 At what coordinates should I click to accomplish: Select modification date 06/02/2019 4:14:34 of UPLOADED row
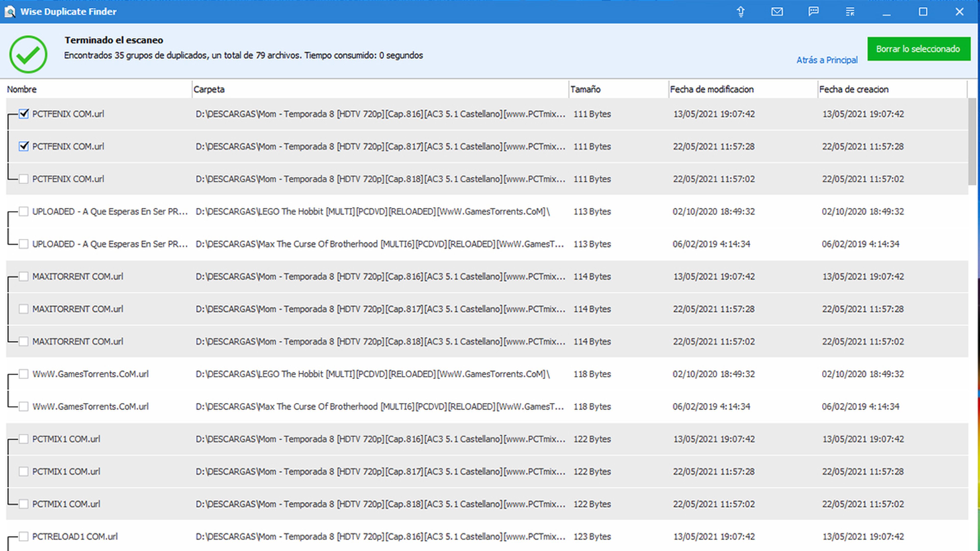tap(712, 244)
